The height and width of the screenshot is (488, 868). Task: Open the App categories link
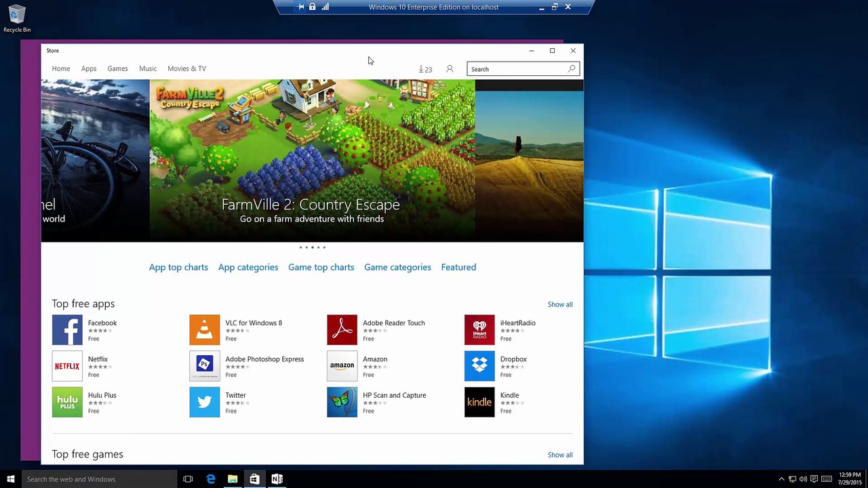(x=248, y=267)
